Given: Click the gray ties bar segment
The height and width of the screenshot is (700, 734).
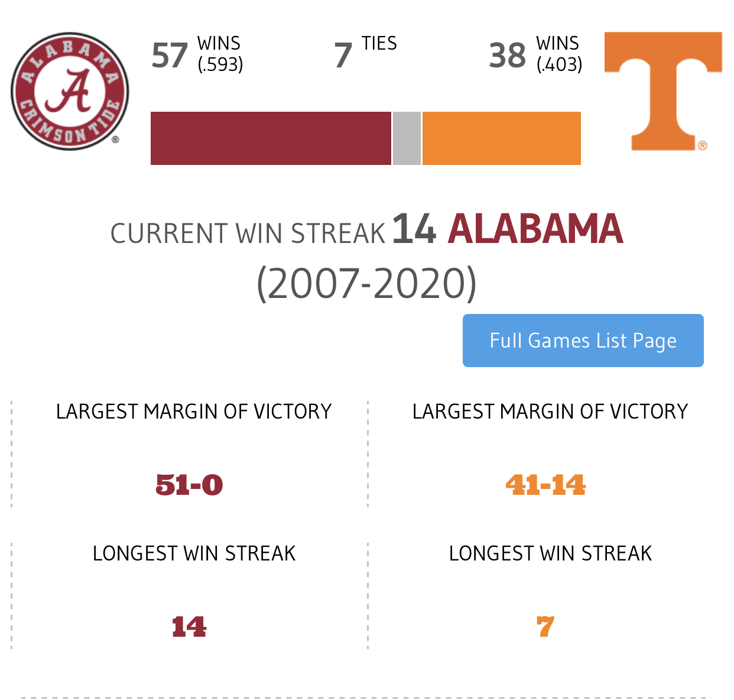Looking at the screenshot, I should tap(407, 138).
